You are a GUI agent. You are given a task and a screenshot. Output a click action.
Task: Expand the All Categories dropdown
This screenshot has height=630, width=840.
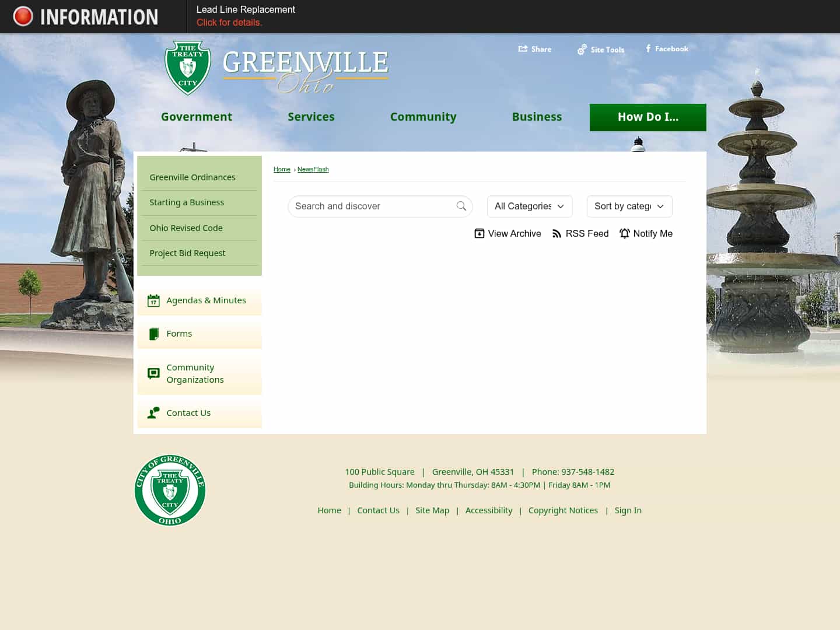(x=530, y=206)
